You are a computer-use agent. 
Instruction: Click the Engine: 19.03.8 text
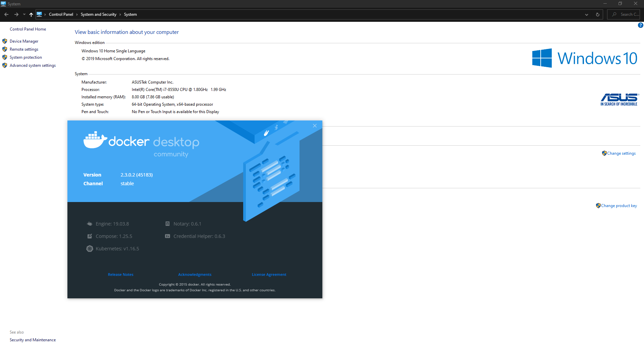point(112,224)
